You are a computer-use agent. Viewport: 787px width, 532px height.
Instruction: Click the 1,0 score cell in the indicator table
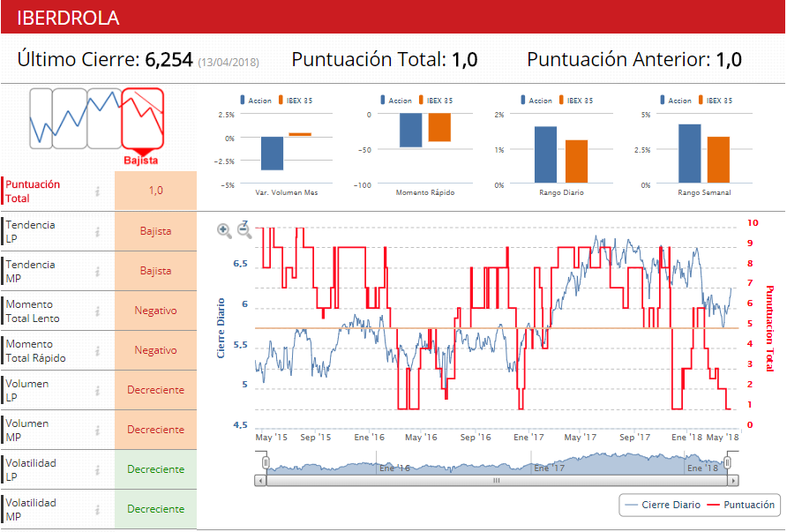(x=155, y=191)
